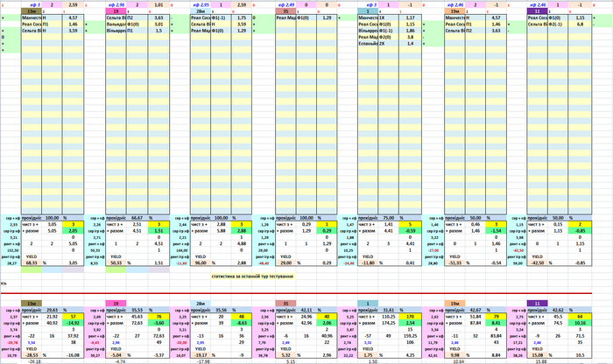613x364 pixels.
Task: Select the odds value 1,86
Action: 410,31
